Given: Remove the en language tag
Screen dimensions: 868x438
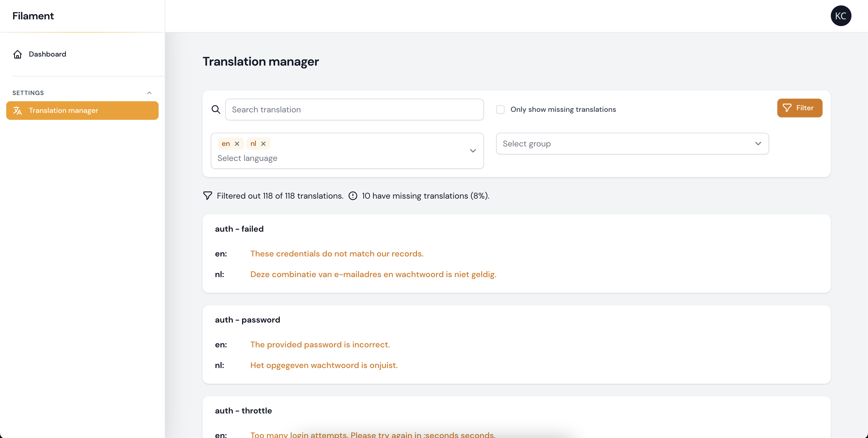Looking at the screenshot, I should coord(237,144).
